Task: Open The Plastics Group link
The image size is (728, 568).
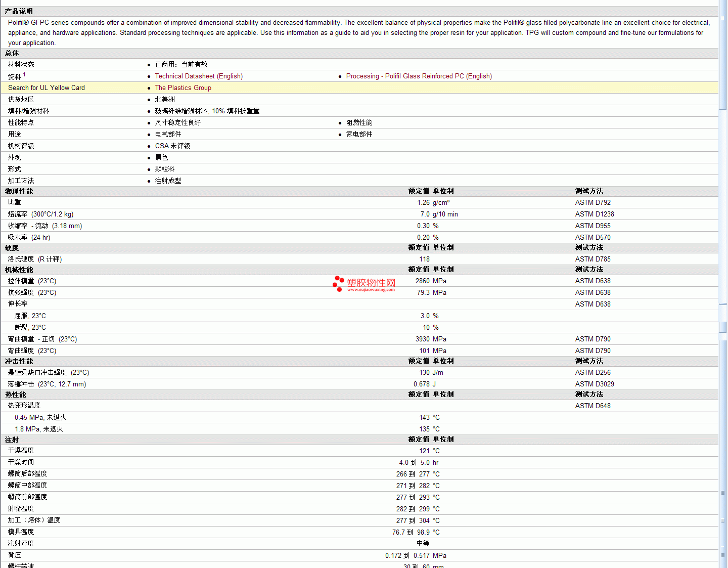Action: 183,88
